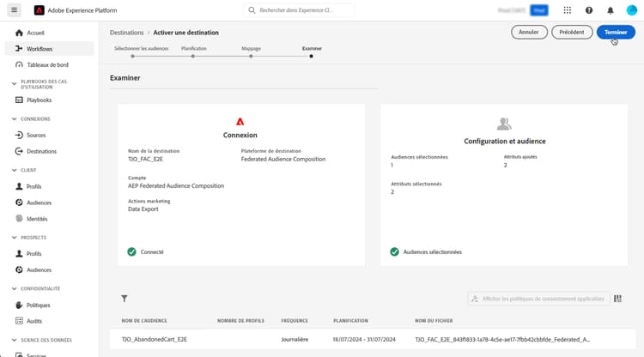Viewport: 644px width, 357px height.
Task: Click the Audits sidebar icon
Action: coord(19,321)
